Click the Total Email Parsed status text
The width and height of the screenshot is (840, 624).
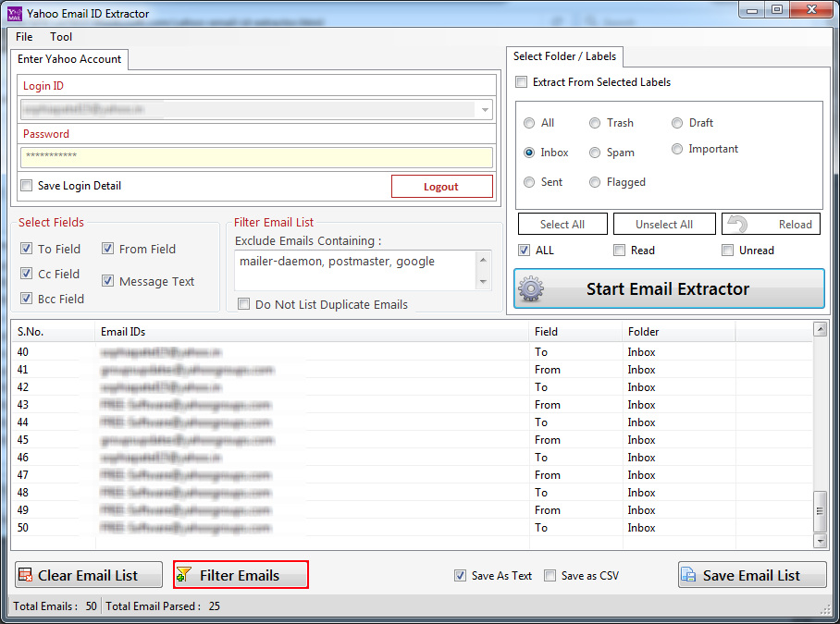click(163, 606)
